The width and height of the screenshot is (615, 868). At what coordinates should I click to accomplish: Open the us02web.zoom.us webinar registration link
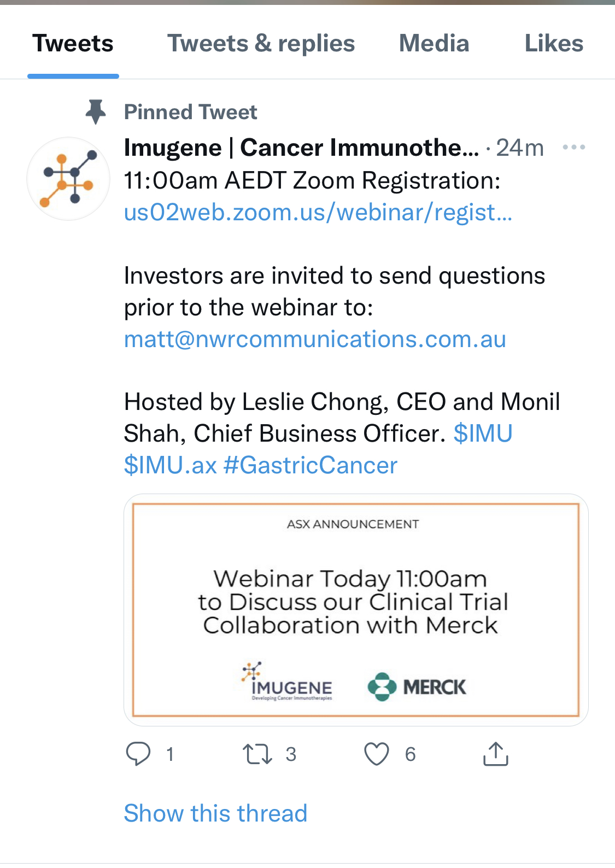318,212
